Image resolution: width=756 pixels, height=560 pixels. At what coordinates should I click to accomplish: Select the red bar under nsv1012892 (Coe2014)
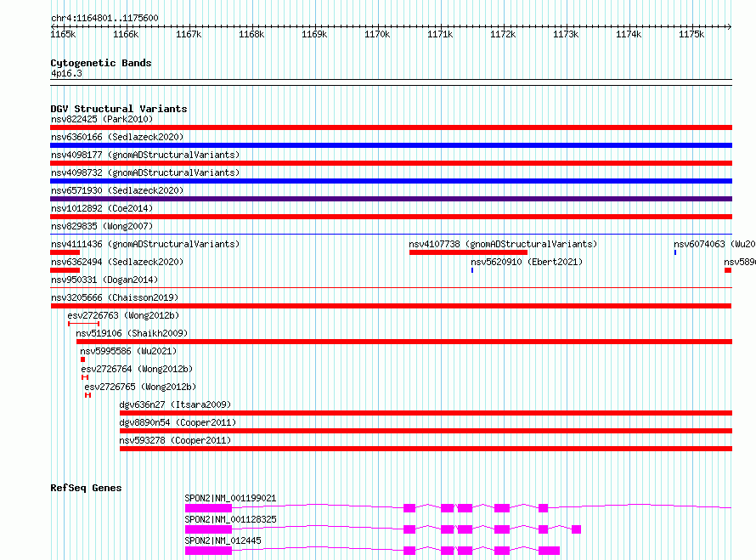coord(391,217)
